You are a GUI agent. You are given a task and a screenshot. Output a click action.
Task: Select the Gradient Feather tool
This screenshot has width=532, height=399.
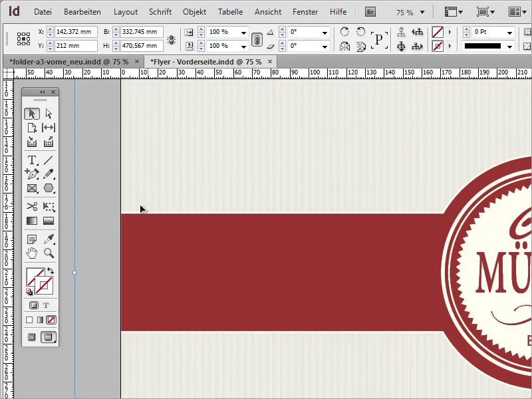pyautogui.click(x=49, y=221)
